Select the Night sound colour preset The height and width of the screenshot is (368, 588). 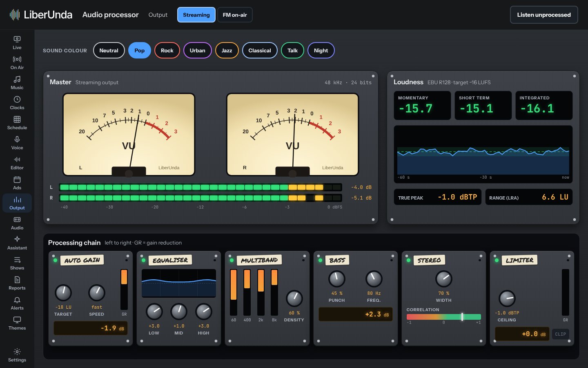(x=321, y=50)
